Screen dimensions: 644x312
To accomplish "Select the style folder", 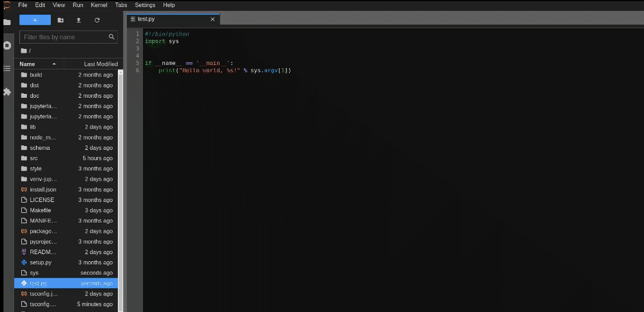I will tap(66, 169).
